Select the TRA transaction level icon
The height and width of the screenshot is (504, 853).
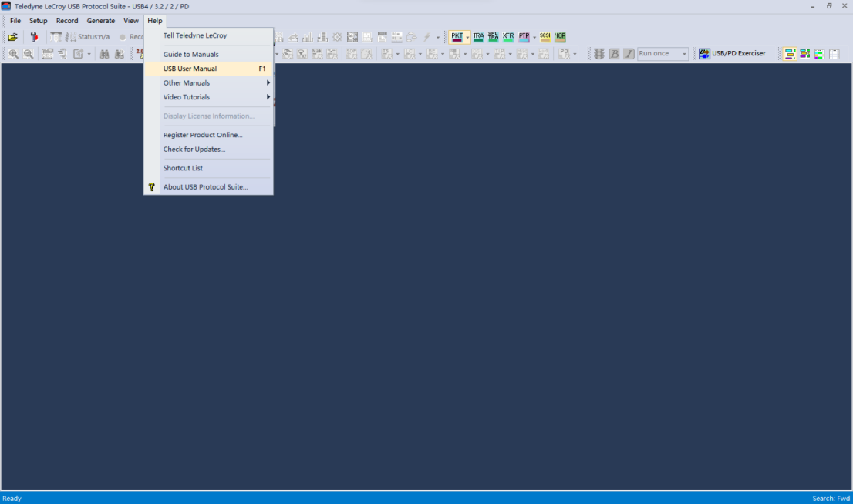478,37
